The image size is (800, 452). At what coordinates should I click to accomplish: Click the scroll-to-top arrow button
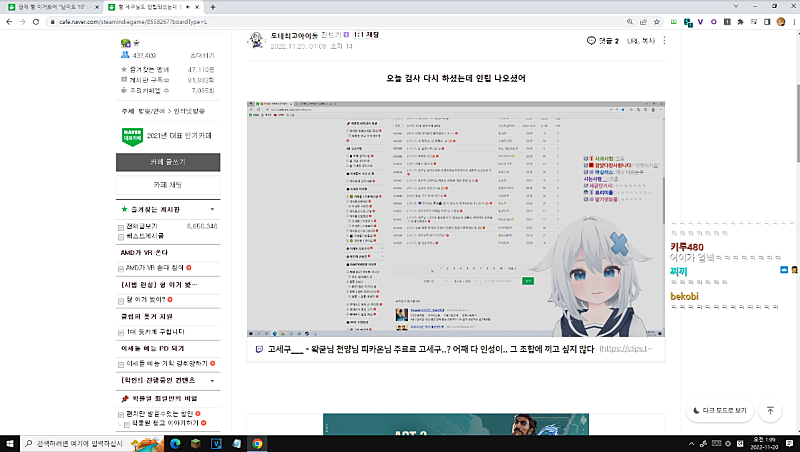(x=770, y=410)
